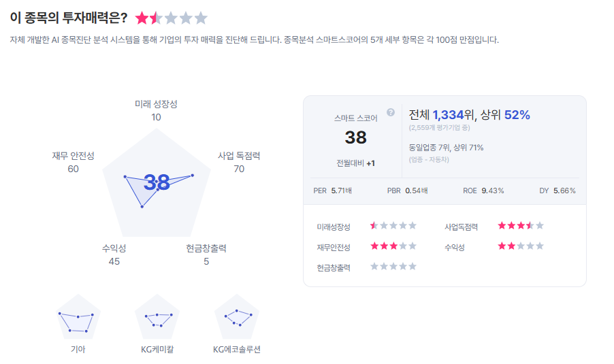This screenshot has height=364, width=614.
Task: Open the KG케미칼 radar chart thumbnail
Action: [x=157, y=318]
